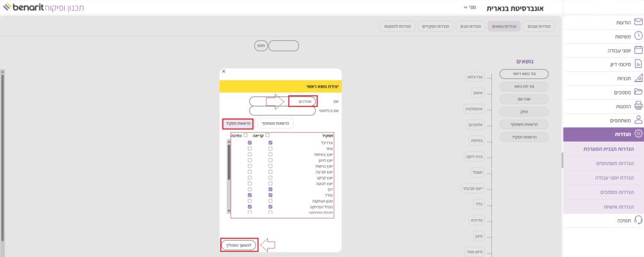Click the צור נושא ראשי button
The width and height of the screenshot is (644, 257).
(x=524, y=74)
